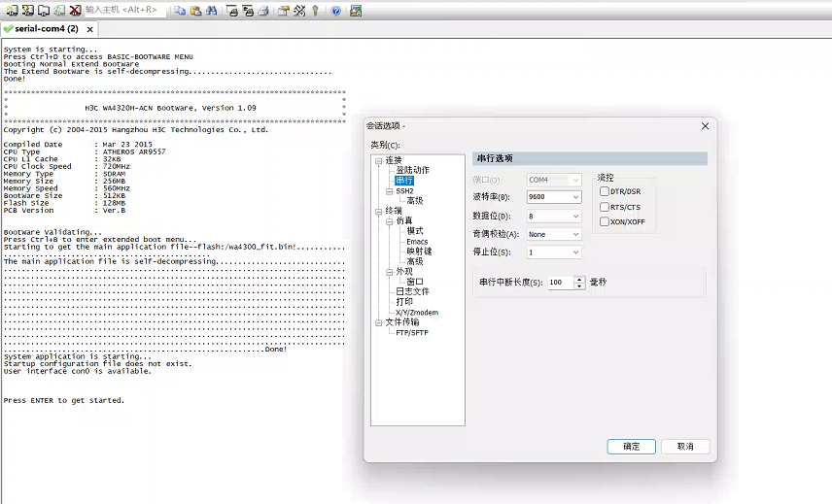Check the RTS/CTS flow control option

(605, 207)
